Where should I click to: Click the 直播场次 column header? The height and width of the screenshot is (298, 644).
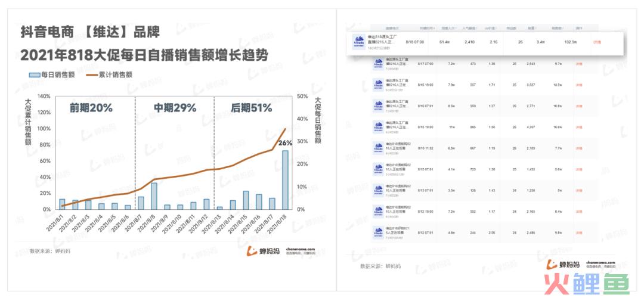pos(392,29)
